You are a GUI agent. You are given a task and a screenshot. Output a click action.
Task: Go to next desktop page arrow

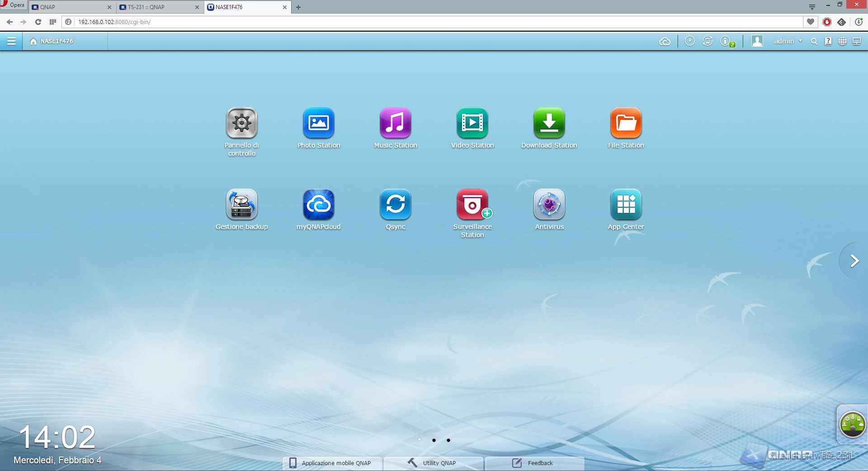tap(854, 261)
